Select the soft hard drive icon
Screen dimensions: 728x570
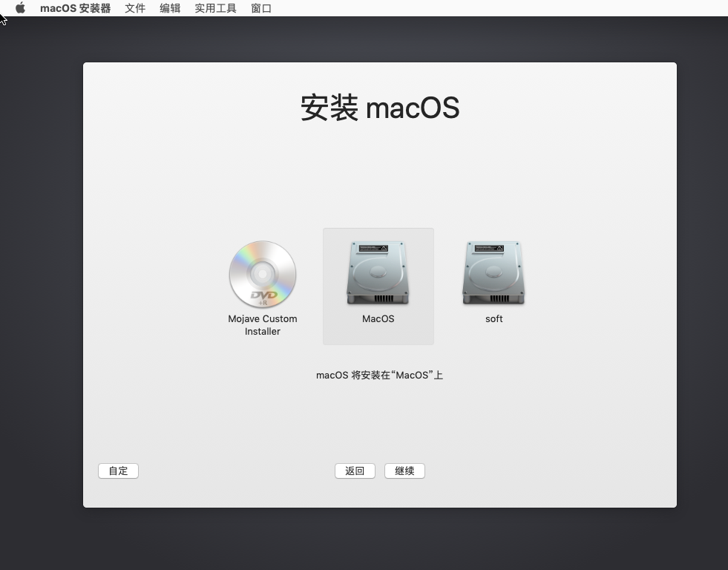click(493, 273)
